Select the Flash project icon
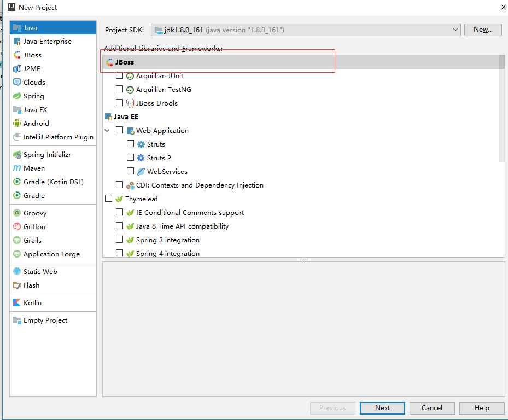The height and width of the screenshot is (420, 508). 17,285
